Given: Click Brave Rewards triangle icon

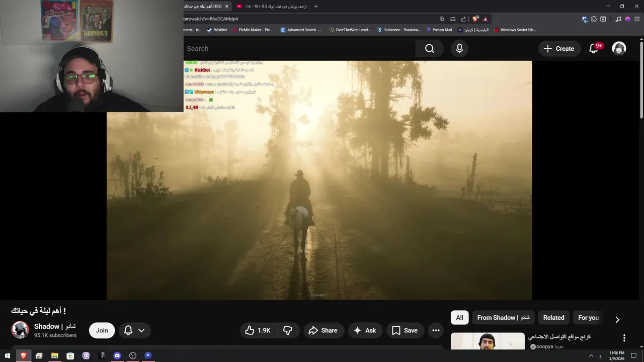Looking at the screenshot, I should 486,19.
